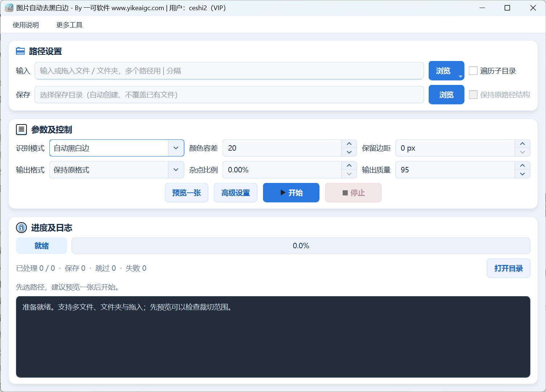Decrease 输出质量 with the down arrow
The width and height of the screenshot is (546, 392).
tap(522, 174)
